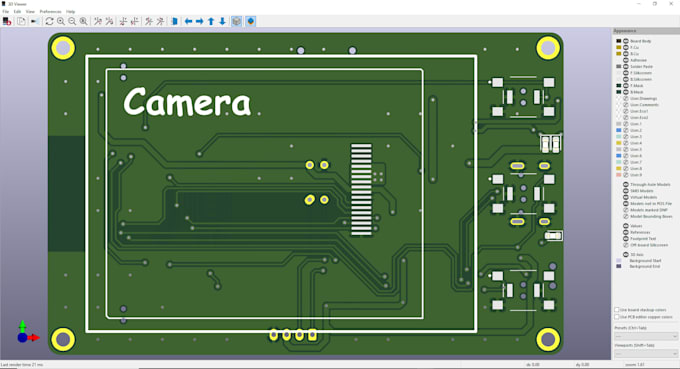The image size is (680, 369).
Task: Click the zoom out magnifier icon
Action: 72,21
